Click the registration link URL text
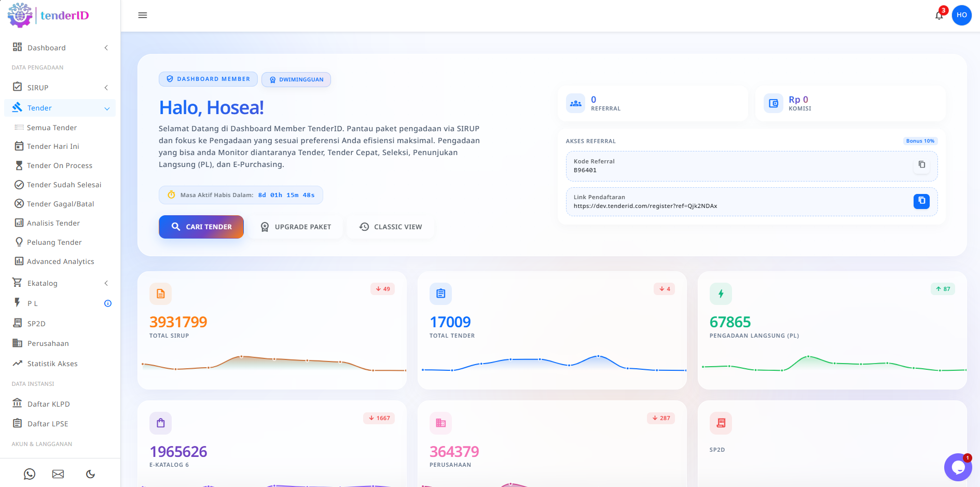This screenshot has width=980, height=487. point(645,206)
